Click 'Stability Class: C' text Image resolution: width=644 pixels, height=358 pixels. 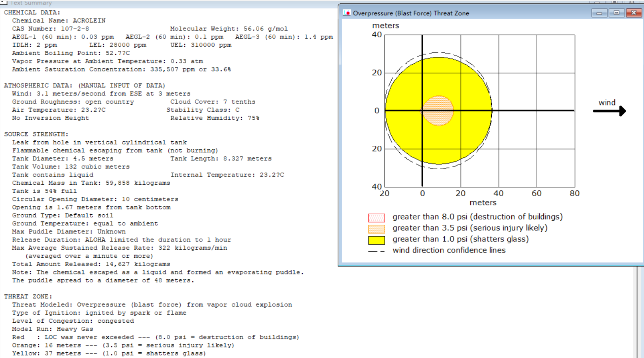point(203,110)
